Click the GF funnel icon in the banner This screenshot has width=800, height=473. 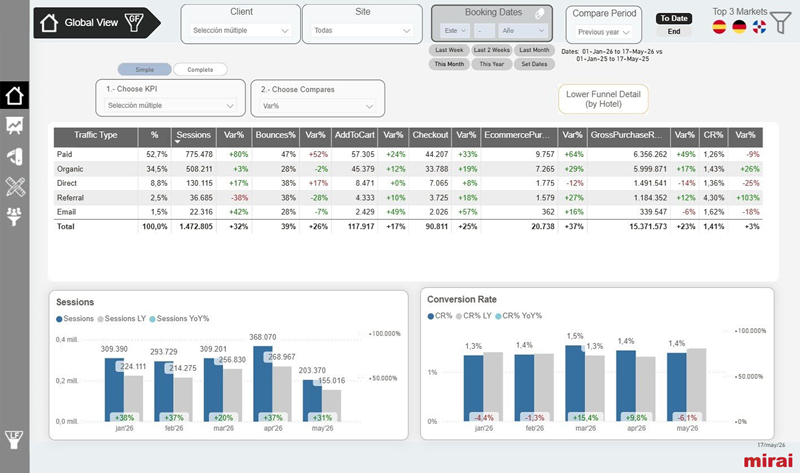point(134,22)
